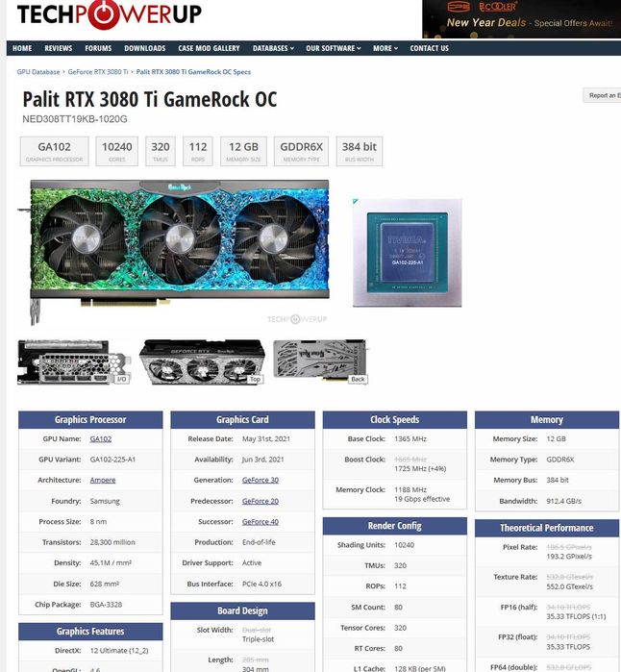Click the End-of-life production status
The image size is (621, 672).
click(x=259, y=542)
